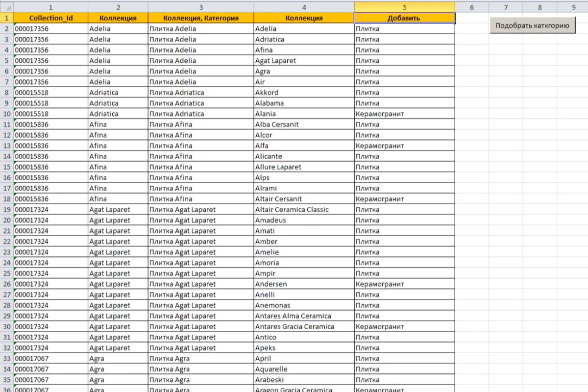
Task: Click the 'Anelli' cell
Action: click(304, 295)
